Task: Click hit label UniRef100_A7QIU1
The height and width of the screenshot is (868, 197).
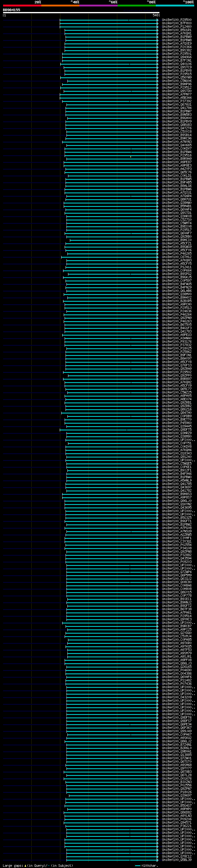Action: 176,193
